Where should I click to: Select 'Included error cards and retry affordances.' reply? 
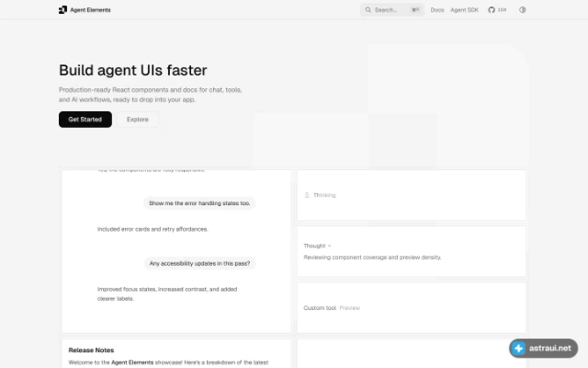(x=153, y=229)
